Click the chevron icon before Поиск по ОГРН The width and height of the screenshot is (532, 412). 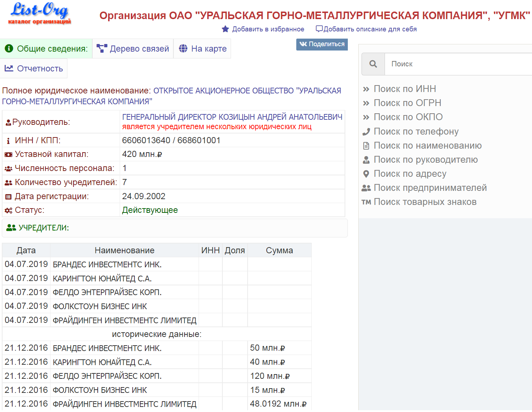pos(366,103)
